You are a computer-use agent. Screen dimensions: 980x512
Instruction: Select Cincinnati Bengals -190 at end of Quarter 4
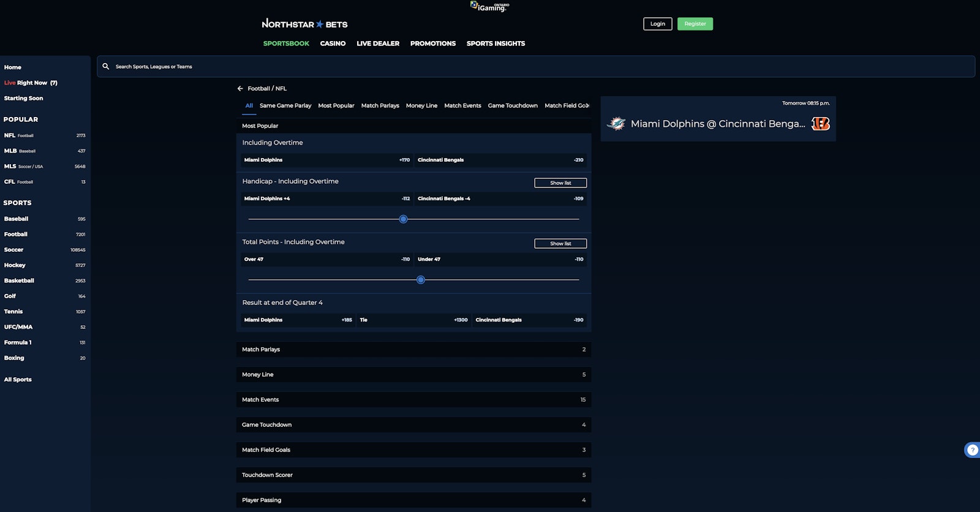[529, 320]
